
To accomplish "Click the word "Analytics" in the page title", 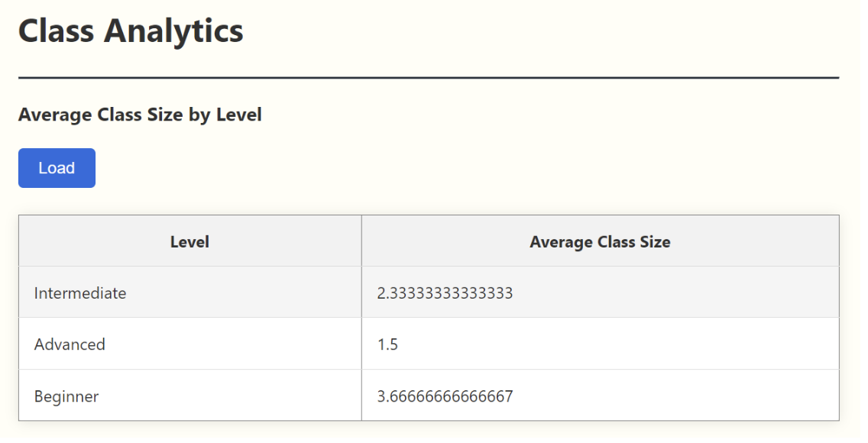I will [x=174, y=31].
